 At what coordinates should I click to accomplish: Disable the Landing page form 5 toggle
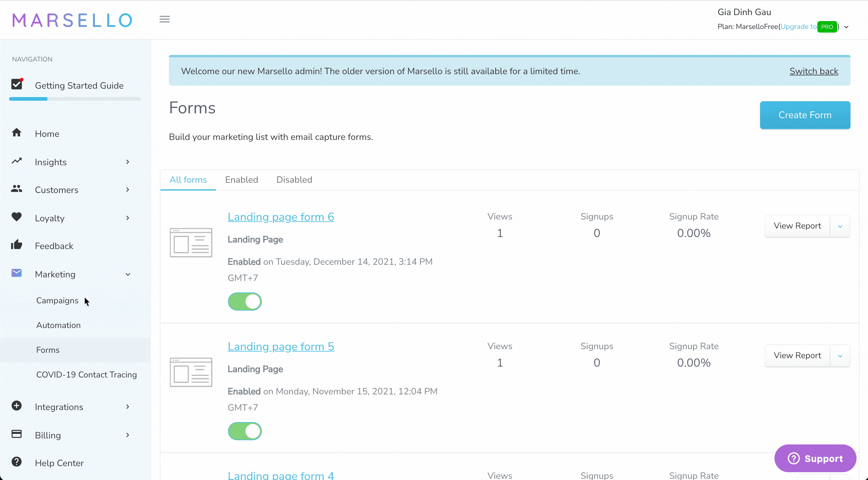(x=245, y=431)
